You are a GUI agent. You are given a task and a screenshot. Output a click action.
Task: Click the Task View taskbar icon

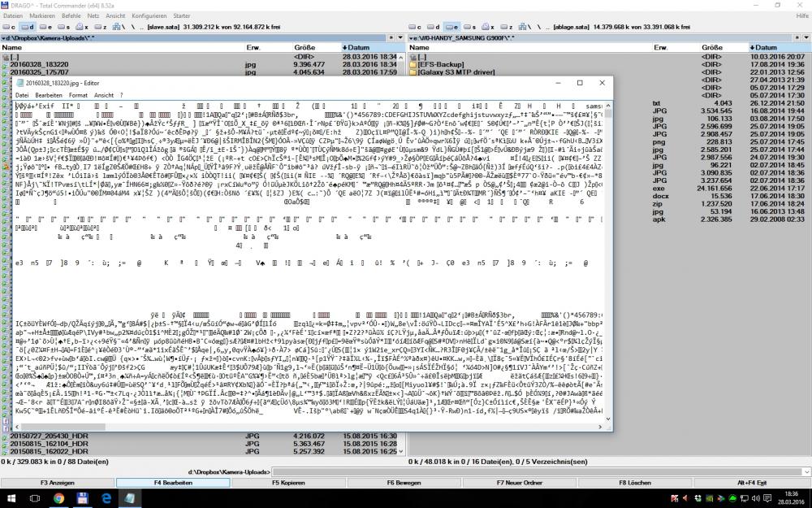click(34, 497)
